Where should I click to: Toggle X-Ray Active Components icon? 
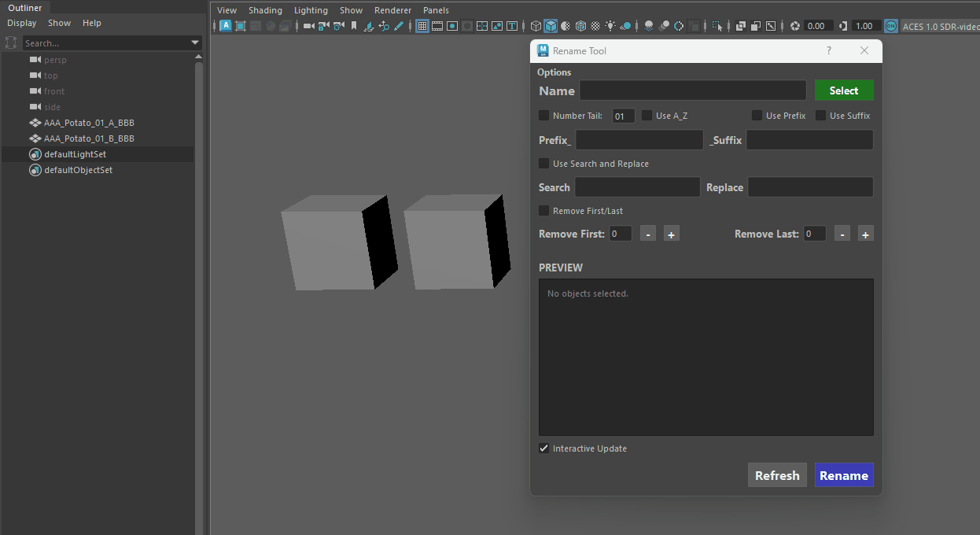[756, 26]
